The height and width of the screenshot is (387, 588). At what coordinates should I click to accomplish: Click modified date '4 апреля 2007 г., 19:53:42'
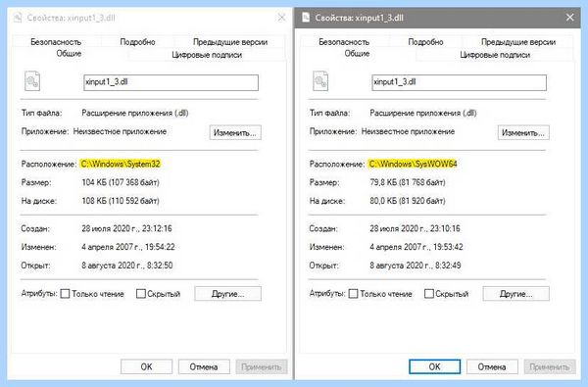pos(416,247)
